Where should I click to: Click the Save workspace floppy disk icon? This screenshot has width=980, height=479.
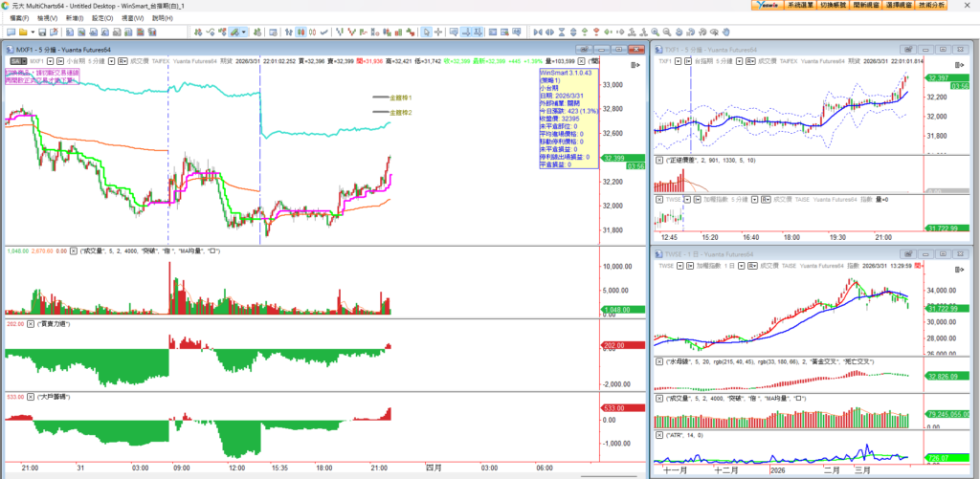40,32
